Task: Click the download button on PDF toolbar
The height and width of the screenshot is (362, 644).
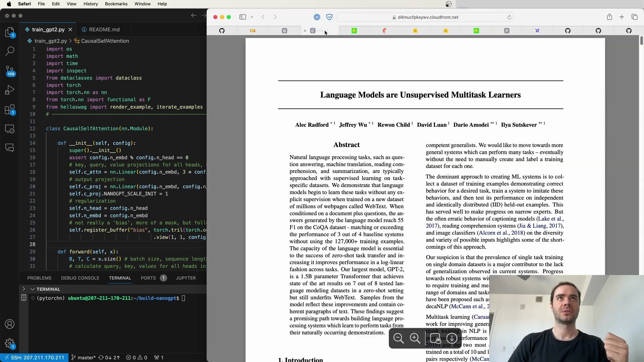Action: click(x=452, y=338)
